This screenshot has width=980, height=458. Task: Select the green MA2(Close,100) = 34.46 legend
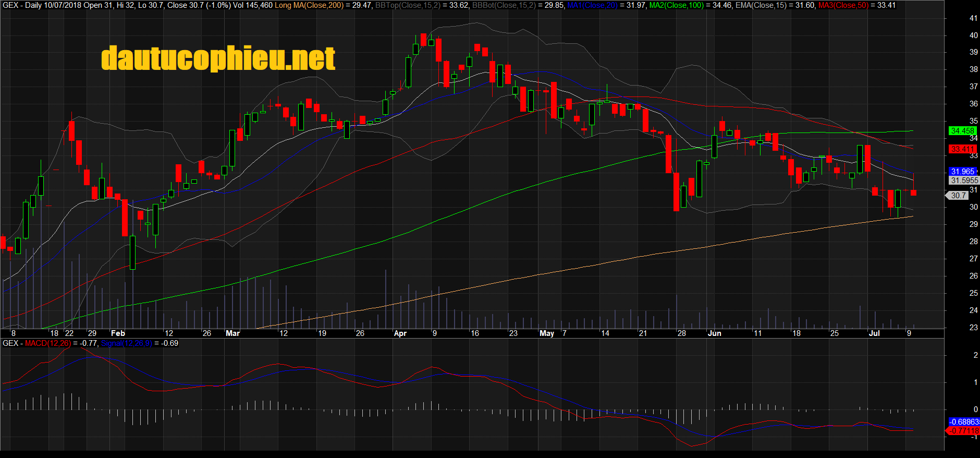(691, 5)
